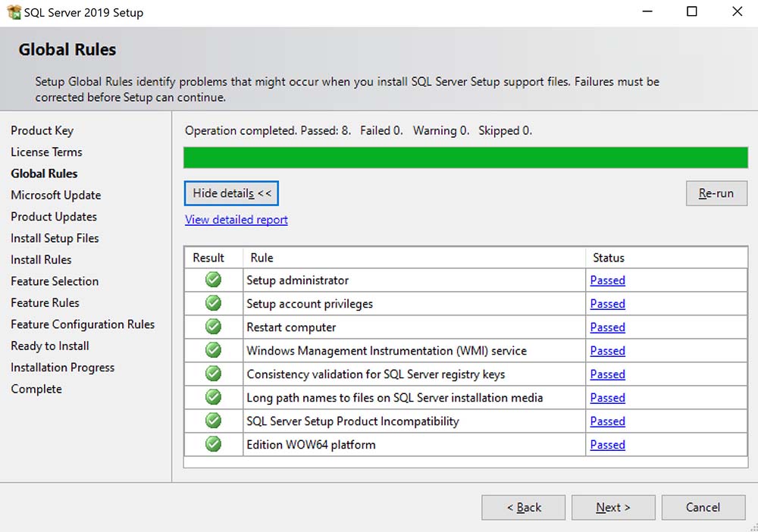Proceed with the Next button
The width and height of the screenshot is (758, 532).
(613, 508)
